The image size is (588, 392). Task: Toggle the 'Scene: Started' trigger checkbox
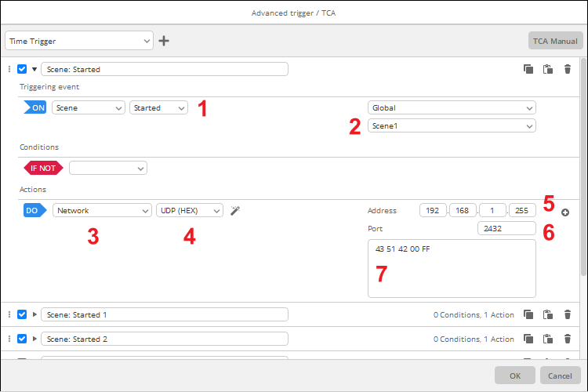pyautogui.click(x=22, y=69)
